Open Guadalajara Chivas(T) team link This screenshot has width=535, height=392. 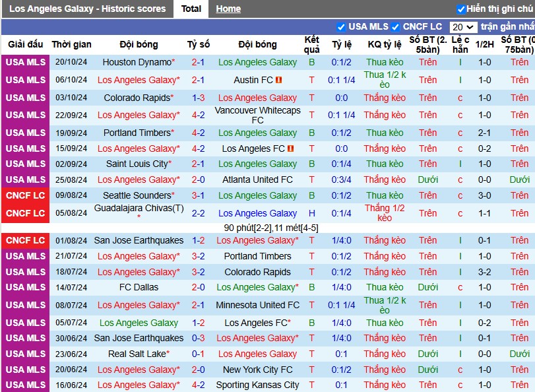(139, 209)
